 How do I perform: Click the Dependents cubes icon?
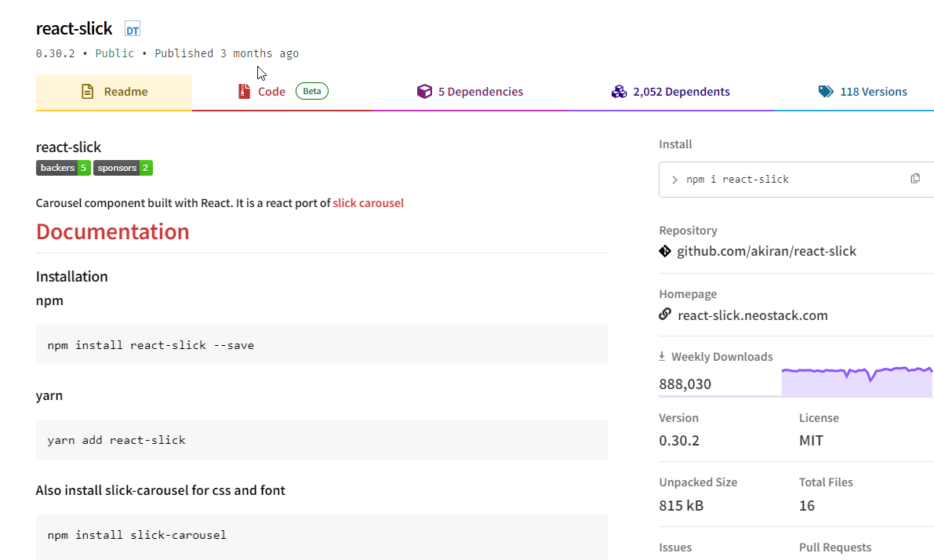click(x=619, y=91)
